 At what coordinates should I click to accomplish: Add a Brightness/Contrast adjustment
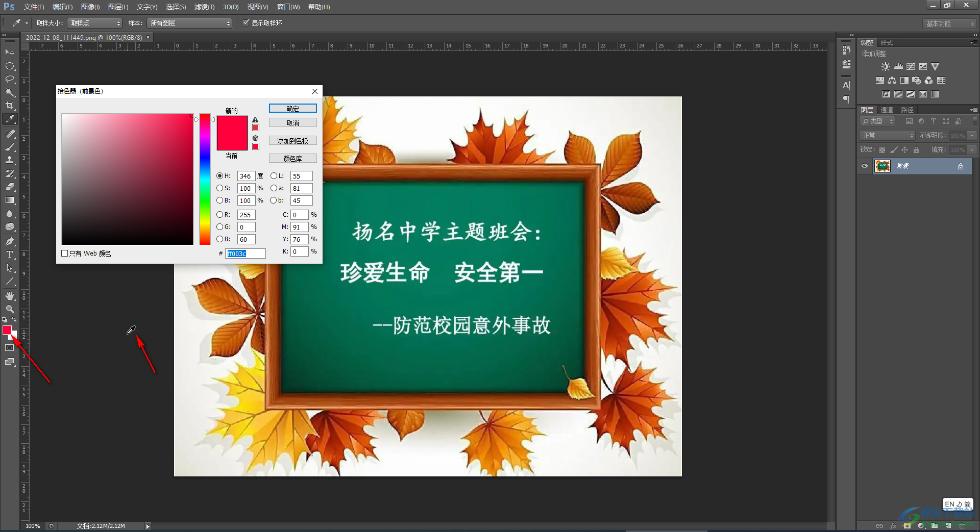point(886,67)
